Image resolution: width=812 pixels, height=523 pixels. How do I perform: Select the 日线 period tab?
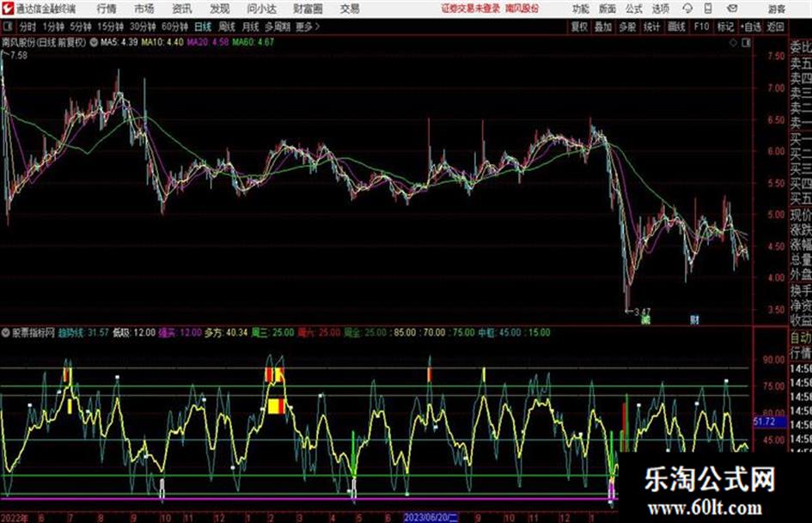tap(203, 27)
